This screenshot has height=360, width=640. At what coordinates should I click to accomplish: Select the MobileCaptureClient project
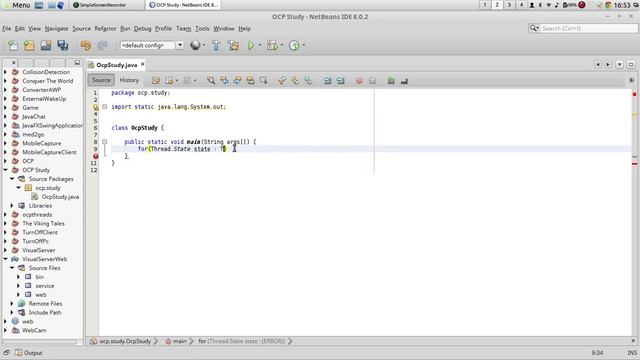click(x=49, y=152)
